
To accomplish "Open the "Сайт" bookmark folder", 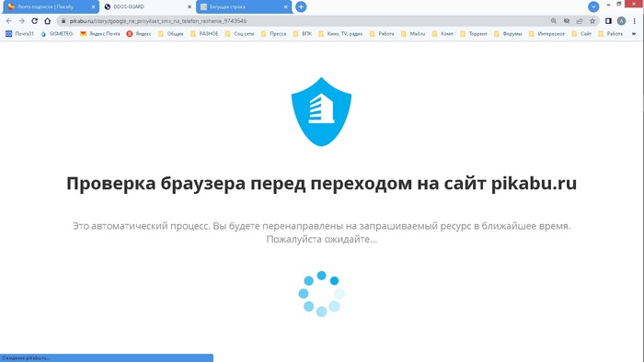I will [x=581, y=34].
